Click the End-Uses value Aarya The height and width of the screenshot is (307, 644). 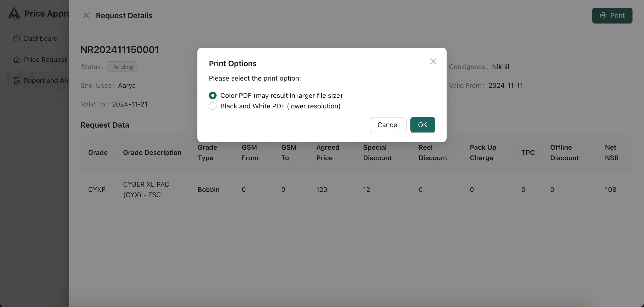pyautogui.click(x=127, y=85)
